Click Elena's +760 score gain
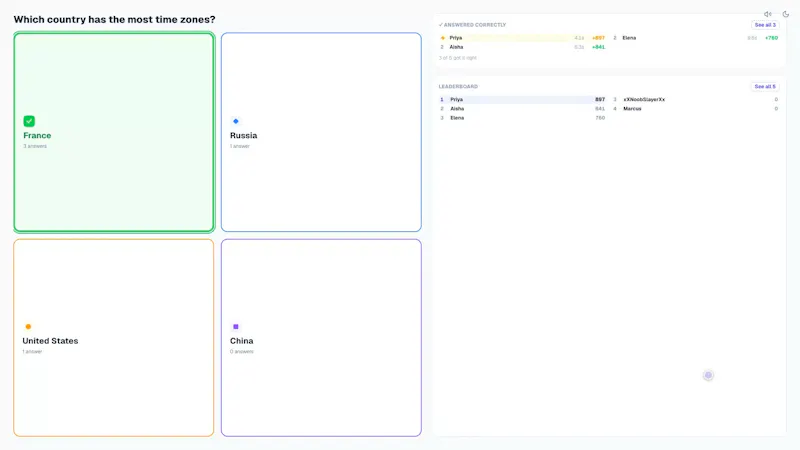This screenshot has height=450, width=800. click(x=771, y=38)
